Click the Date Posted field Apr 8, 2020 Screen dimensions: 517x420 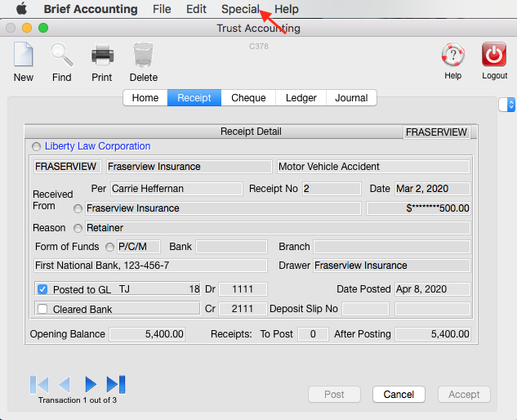[x=432, y=289]
